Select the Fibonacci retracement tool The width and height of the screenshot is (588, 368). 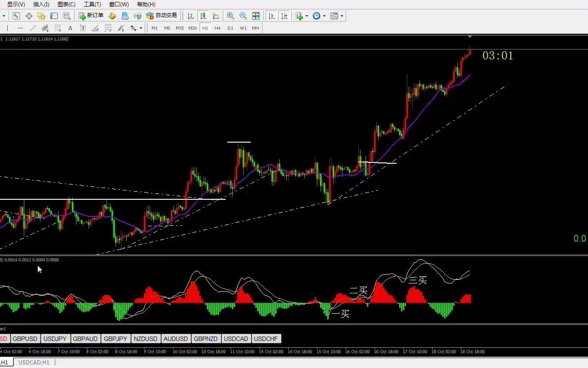(58, 28)
